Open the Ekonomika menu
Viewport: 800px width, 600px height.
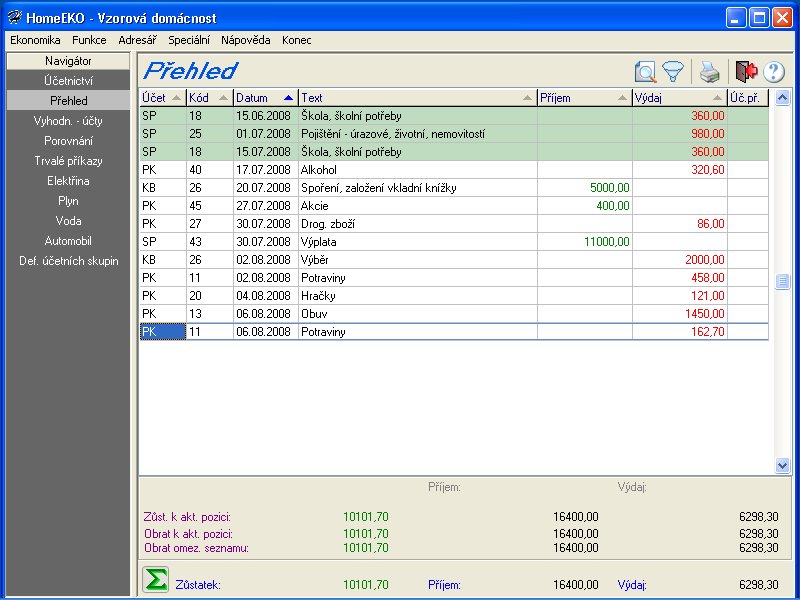(x=35, y=40)
